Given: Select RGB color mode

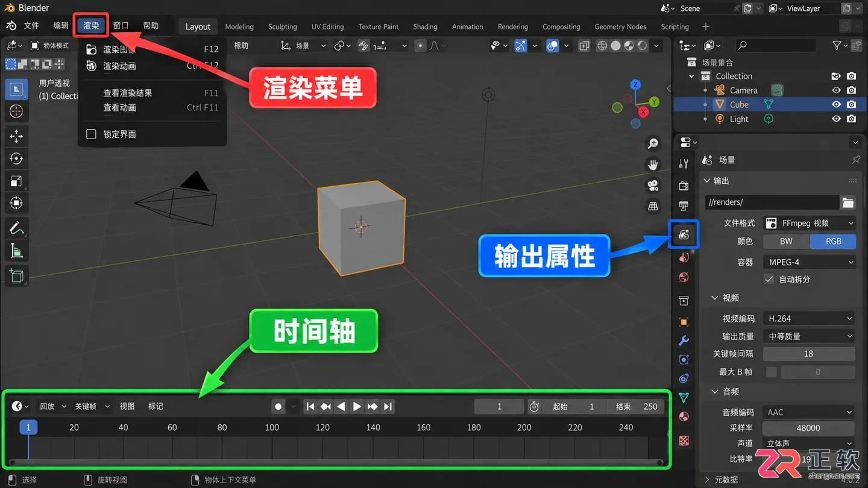Looking at the screenshot, I should [x=833, y=241].
